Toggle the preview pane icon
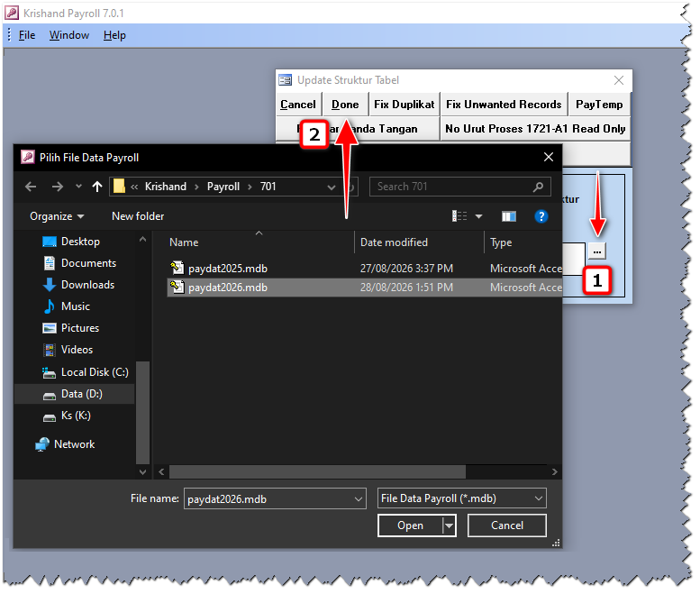This screenshot has width=700, height=594. coord(509,216)
